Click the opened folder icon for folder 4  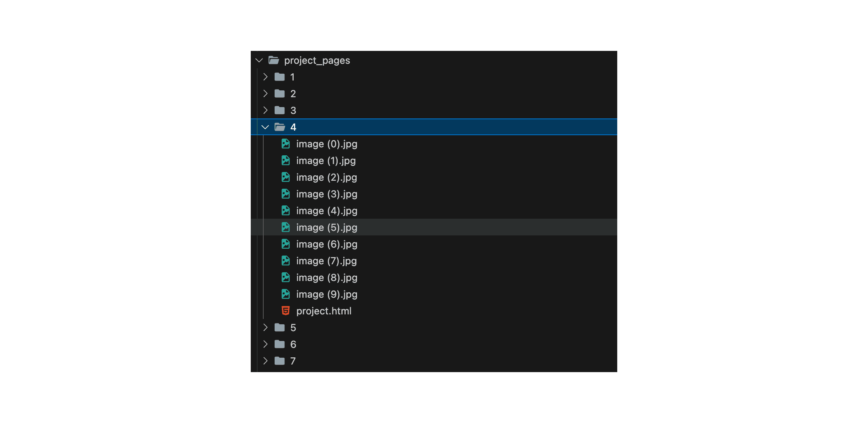280,127
